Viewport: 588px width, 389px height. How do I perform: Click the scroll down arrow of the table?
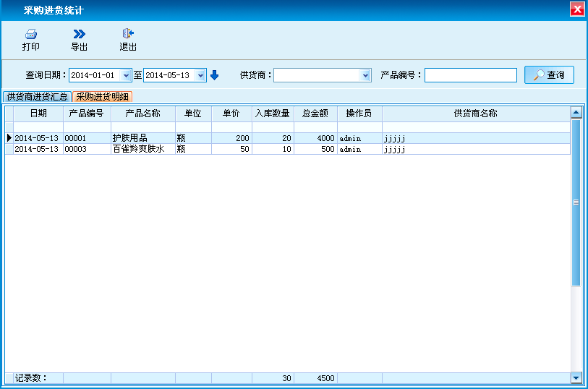[576, 377]
